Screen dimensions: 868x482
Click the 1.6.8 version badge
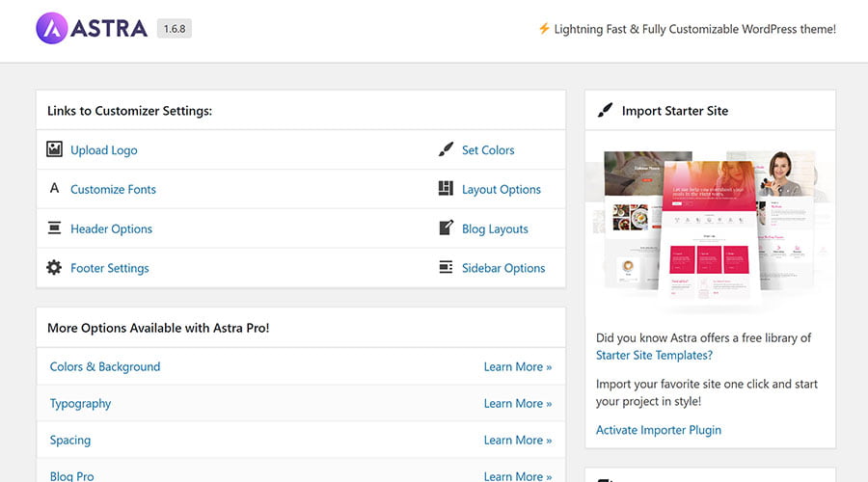(x=175, y=29)
